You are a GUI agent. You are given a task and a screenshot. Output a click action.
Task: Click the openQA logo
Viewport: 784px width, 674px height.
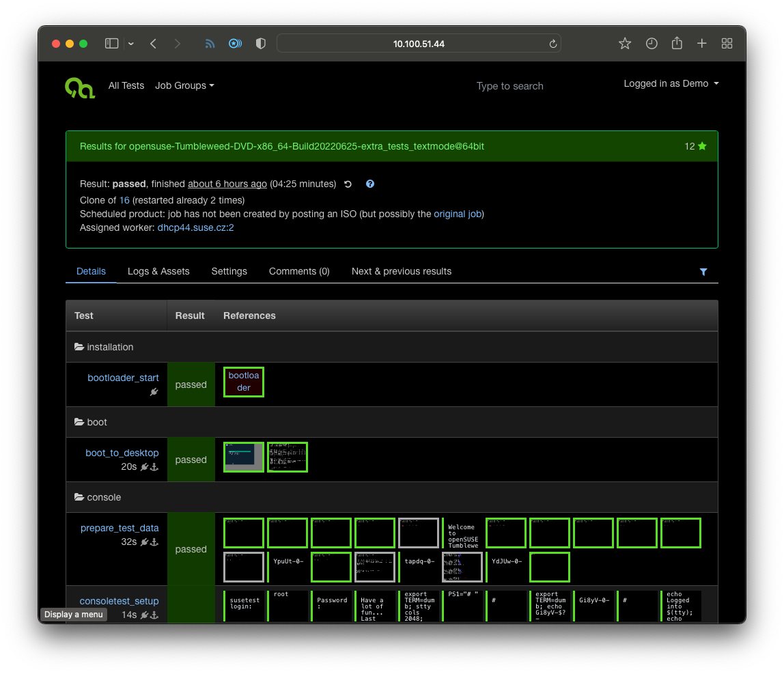[79, 87]
